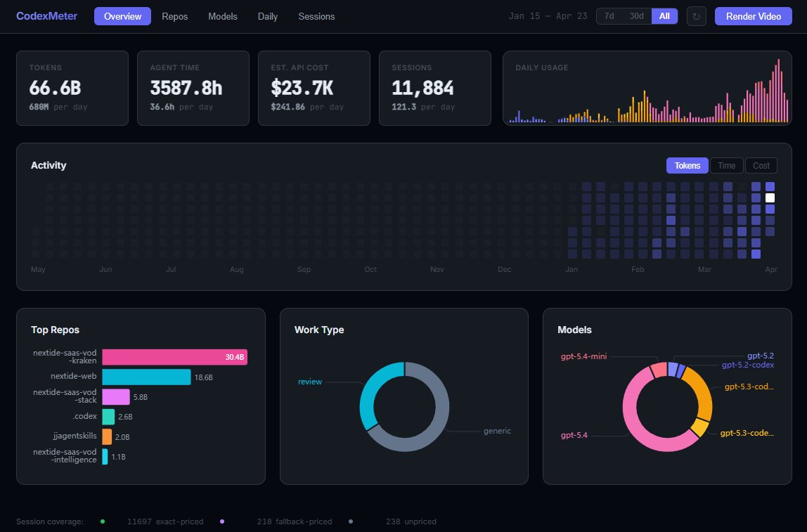Click '238 unpriced' coverage text
This screenshot has width=807, height=532.
pos(411,521)
